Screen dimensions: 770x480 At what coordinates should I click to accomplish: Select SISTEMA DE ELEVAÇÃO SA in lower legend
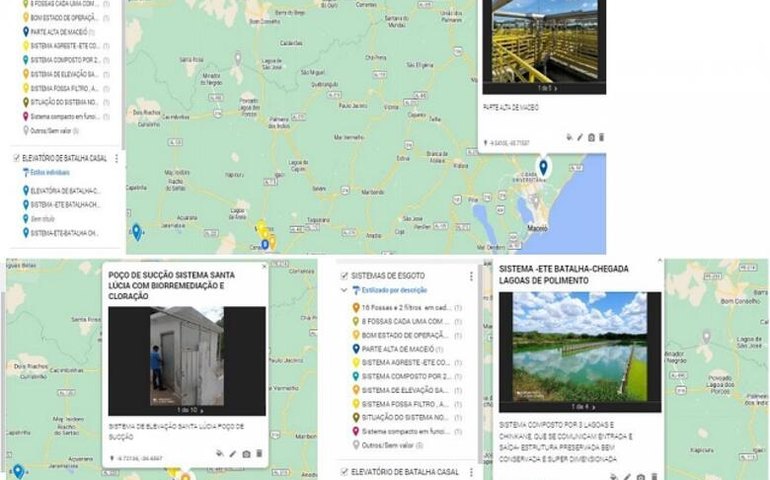point(407,390)
